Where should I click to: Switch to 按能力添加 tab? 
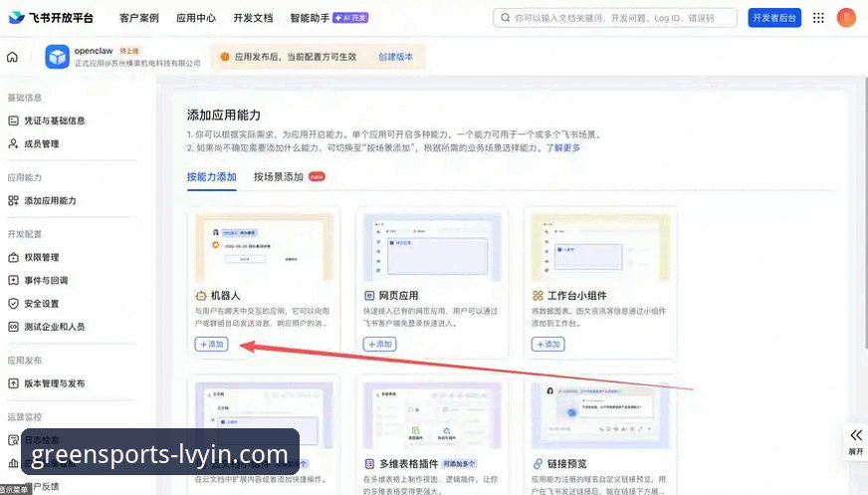click(211, 177)
